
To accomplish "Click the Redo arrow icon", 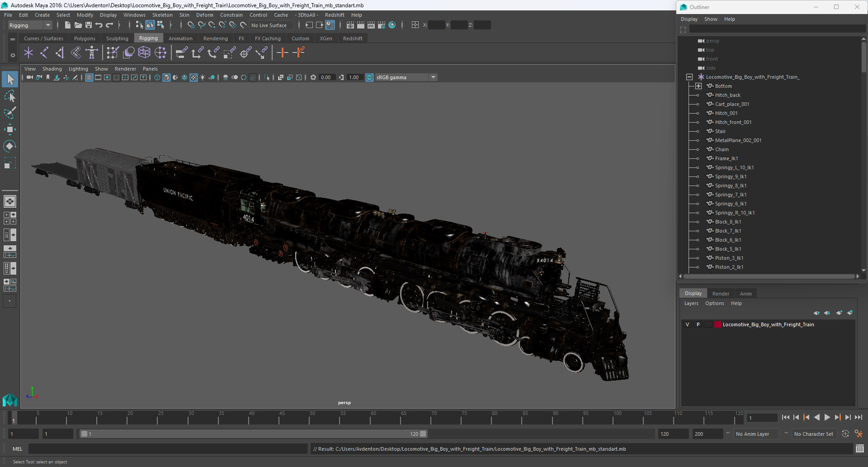I will tap(109, 25).
